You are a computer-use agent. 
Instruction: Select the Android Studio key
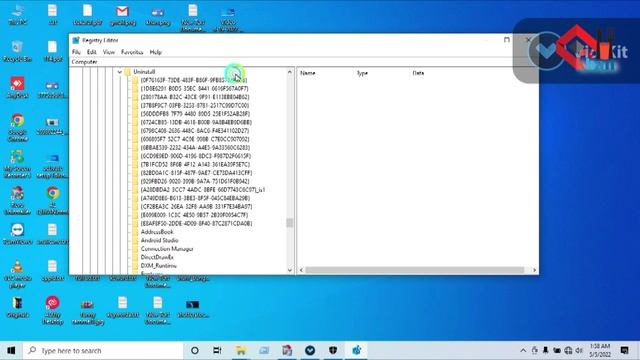(159, 240)
